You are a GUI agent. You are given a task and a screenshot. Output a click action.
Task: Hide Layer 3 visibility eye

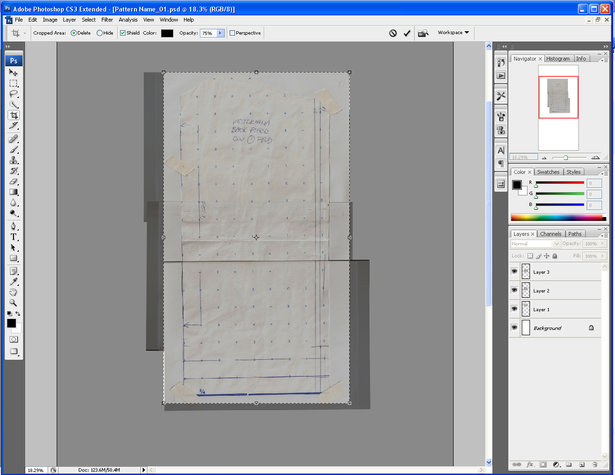coord(514,271)
